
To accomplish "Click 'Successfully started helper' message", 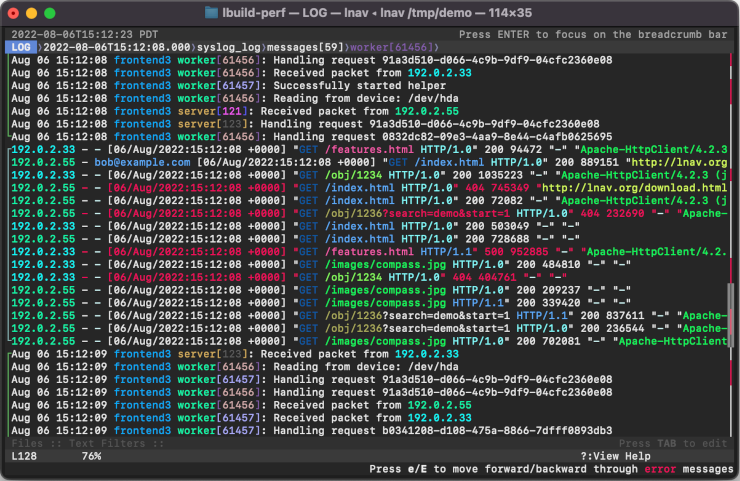I will tap(360, 86).
